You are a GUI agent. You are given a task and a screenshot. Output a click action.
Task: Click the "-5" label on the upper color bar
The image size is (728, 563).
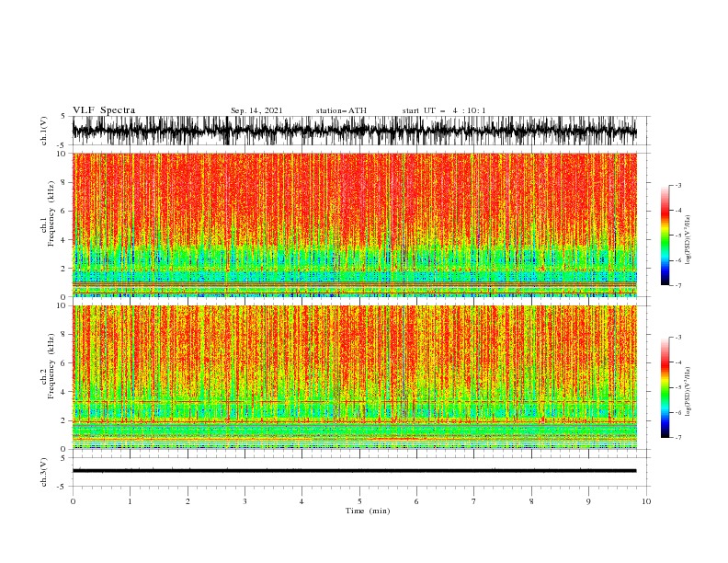click(678, 236)
